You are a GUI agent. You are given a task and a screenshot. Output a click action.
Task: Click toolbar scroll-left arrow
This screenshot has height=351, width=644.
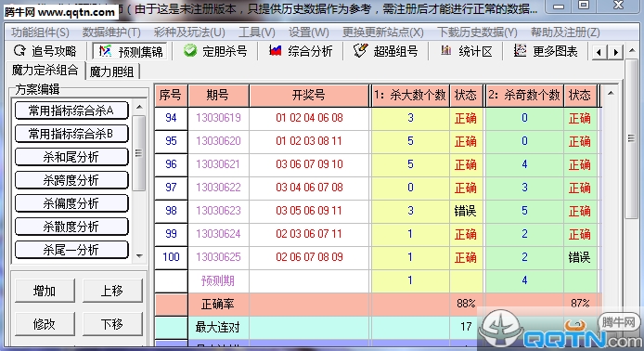point(599,52)
